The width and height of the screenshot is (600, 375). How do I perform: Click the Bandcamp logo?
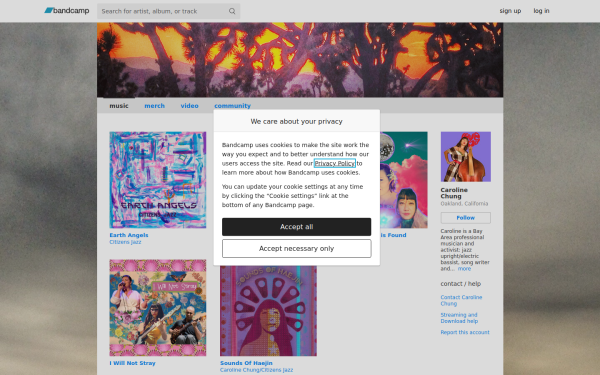click(67, 11)
